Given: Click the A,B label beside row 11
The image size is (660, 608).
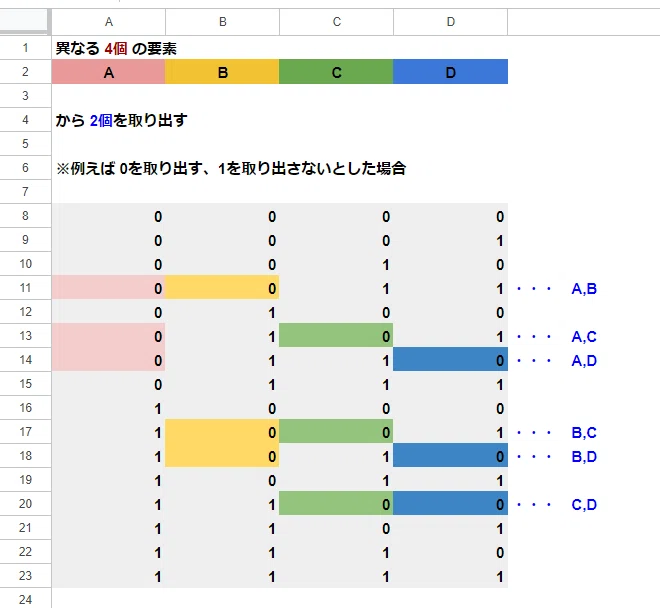Looking at the screenshot, I should coord(584,289).
